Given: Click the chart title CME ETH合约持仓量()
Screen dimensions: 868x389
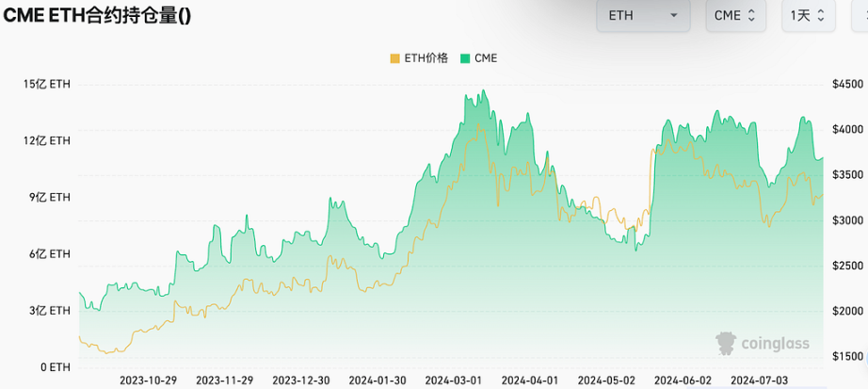Looking at the screenshot, I should [97, 15].
